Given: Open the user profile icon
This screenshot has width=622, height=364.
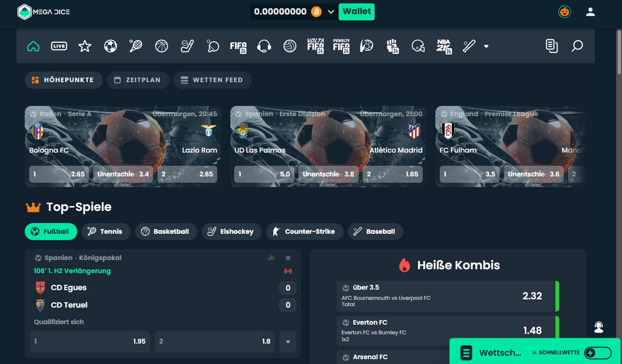Looking at the screenshot, I should 590,12.
